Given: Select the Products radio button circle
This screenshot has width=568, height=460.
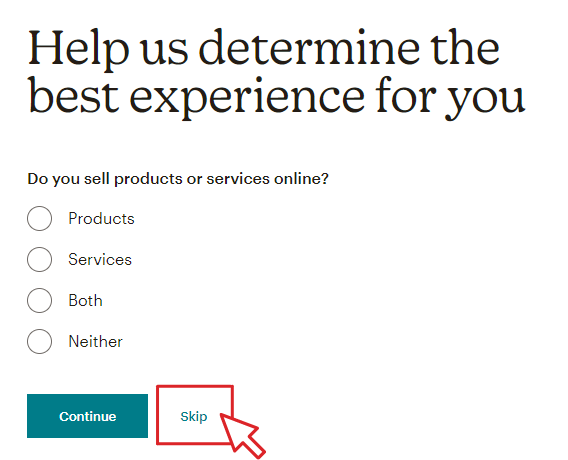Looking at the screenshot, I should 39,218.
